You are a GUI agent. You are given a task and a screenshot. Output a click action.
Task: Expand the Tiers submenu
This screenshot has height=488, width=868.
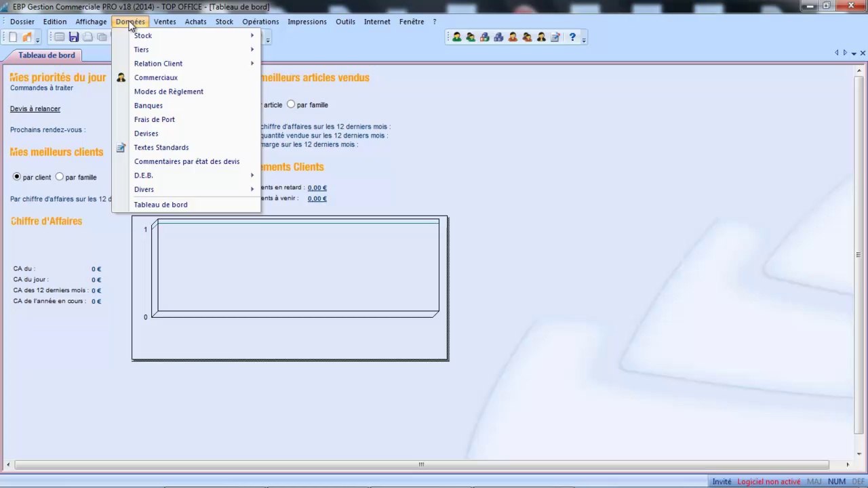pyautogui.click(x=186, y=49)
